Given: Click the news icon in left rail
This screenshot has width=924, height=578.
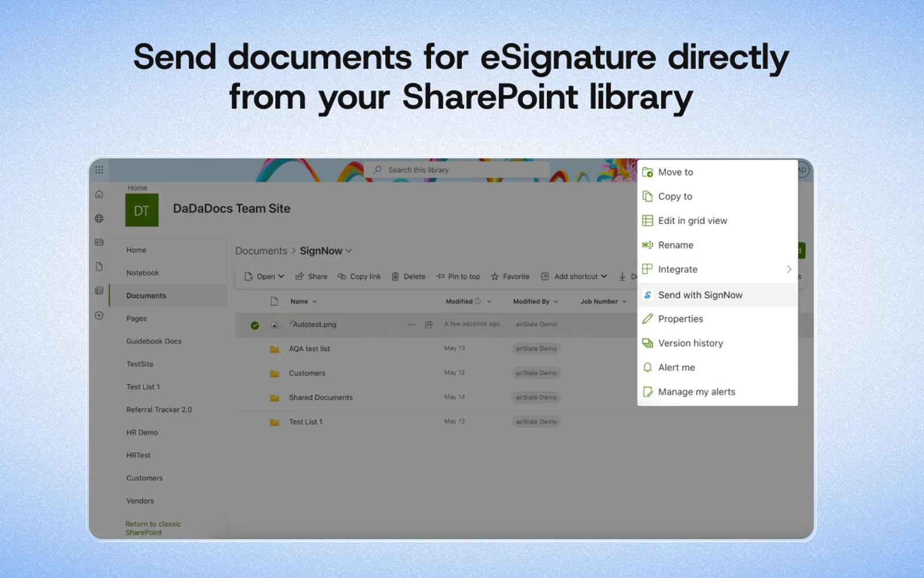Looking at the screenshot, I should (99, 242).
